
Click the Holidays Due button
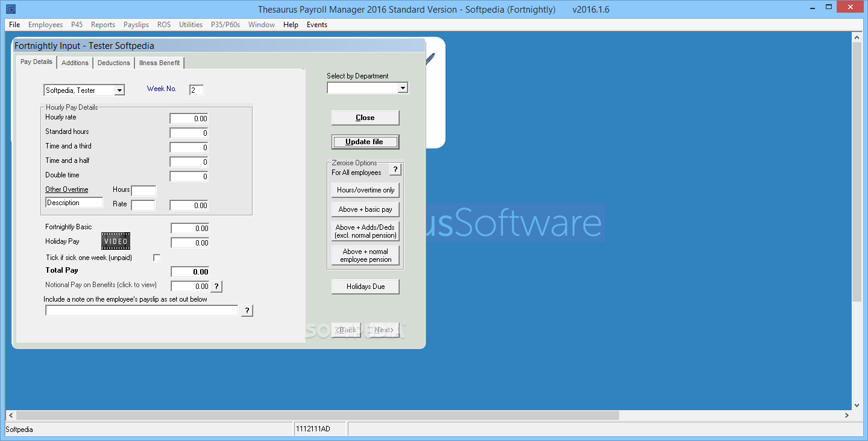365,287
